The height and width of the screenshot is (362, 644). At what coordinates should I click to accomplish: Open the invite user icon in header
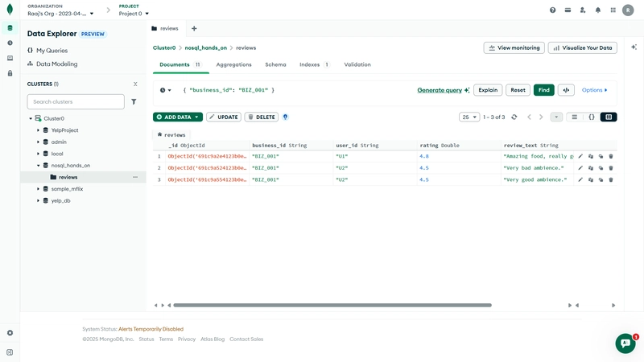coord(583,10)
